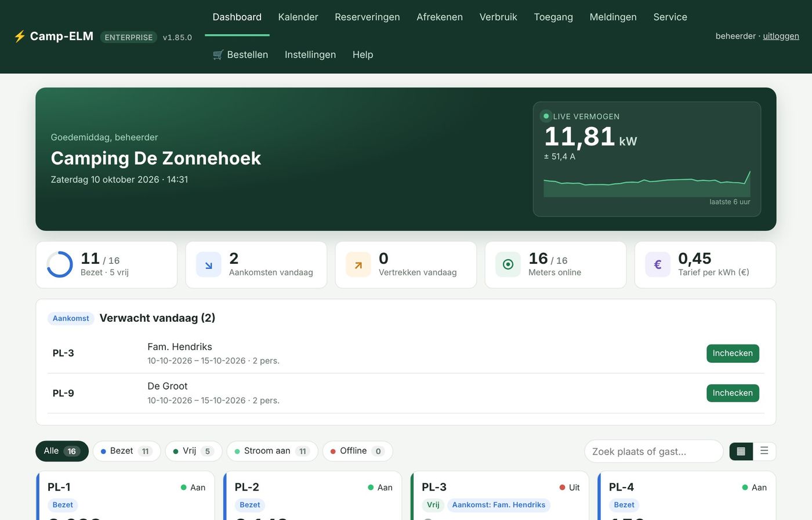Click the live power sparkline chart

click(x=647, y=184)
